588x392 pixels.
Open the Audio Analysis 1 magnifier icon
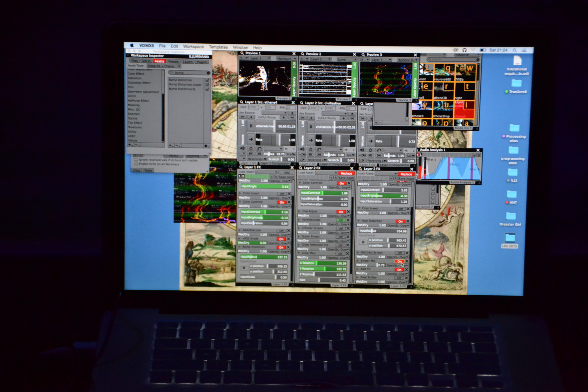pos(417,150)
